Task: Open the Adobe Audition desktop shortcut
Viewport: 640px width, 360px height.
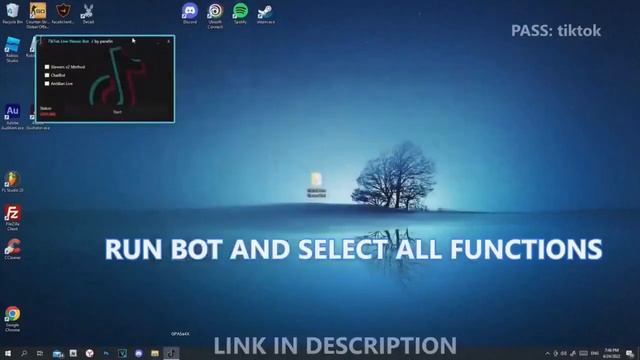Action: pos(12,117)
